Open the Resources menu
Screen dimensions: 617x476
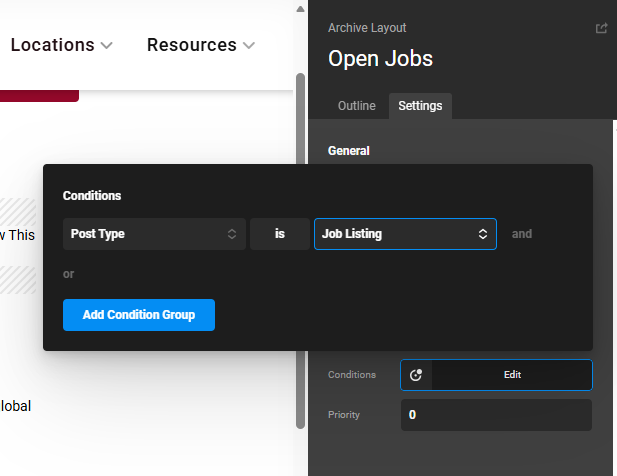[x=191, y=45]
